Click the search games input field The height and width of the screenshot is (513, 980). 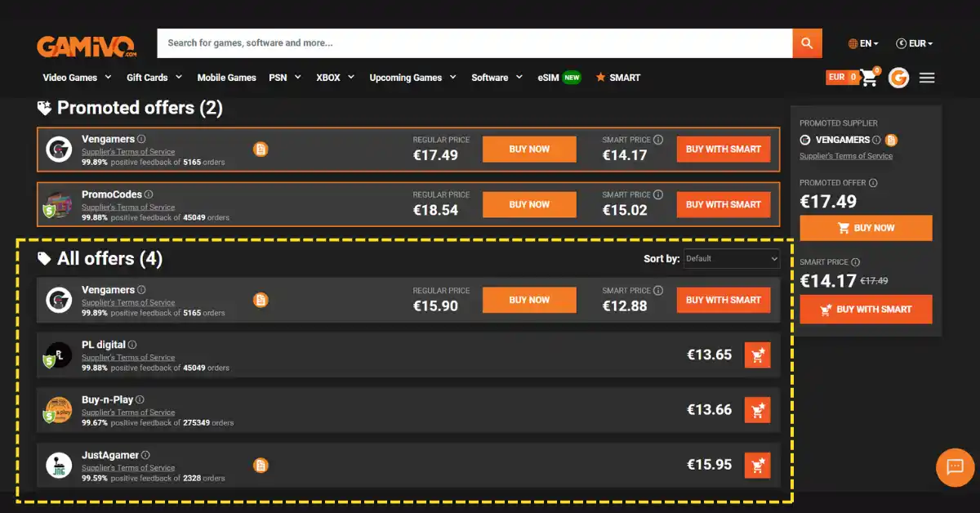click(474, 43)
